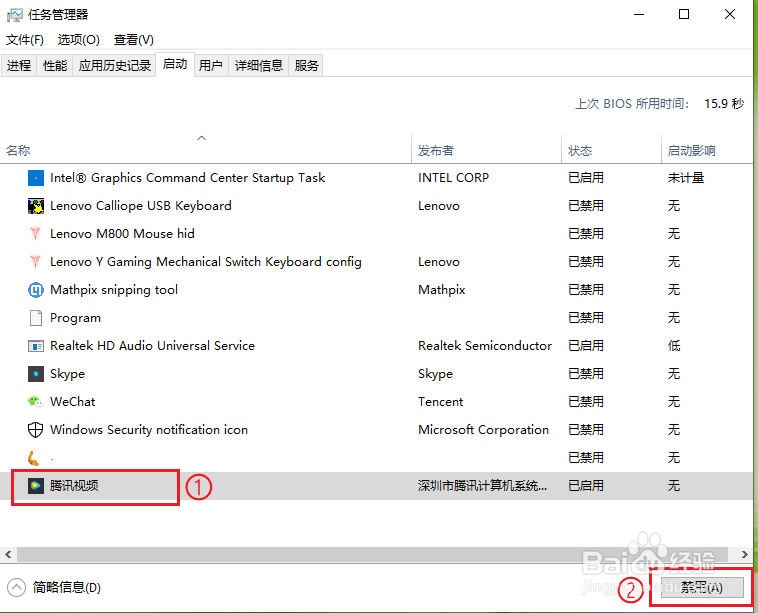Click the Windows Security shield icon
Image resolution: width=758 pixels, height=613 pixels.
pyautogui.click(x=36, y=430)
